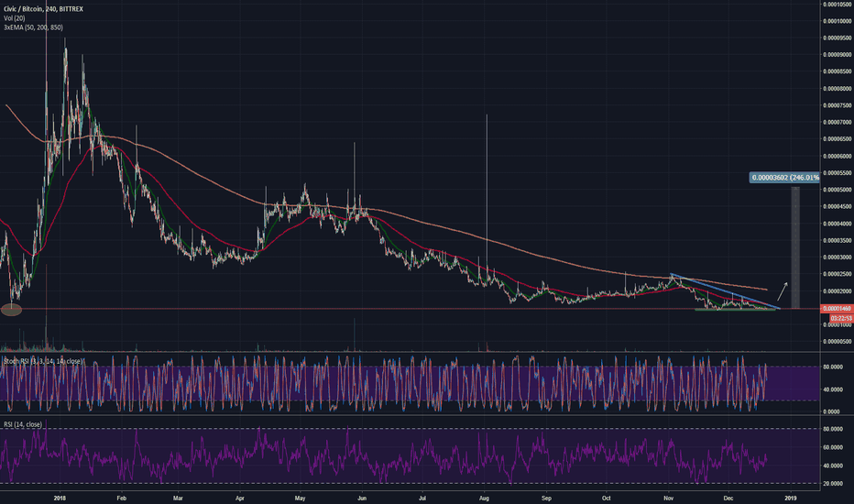
Task: Click the 0.00005000 price scale value
Action: (x=838, y=190)
